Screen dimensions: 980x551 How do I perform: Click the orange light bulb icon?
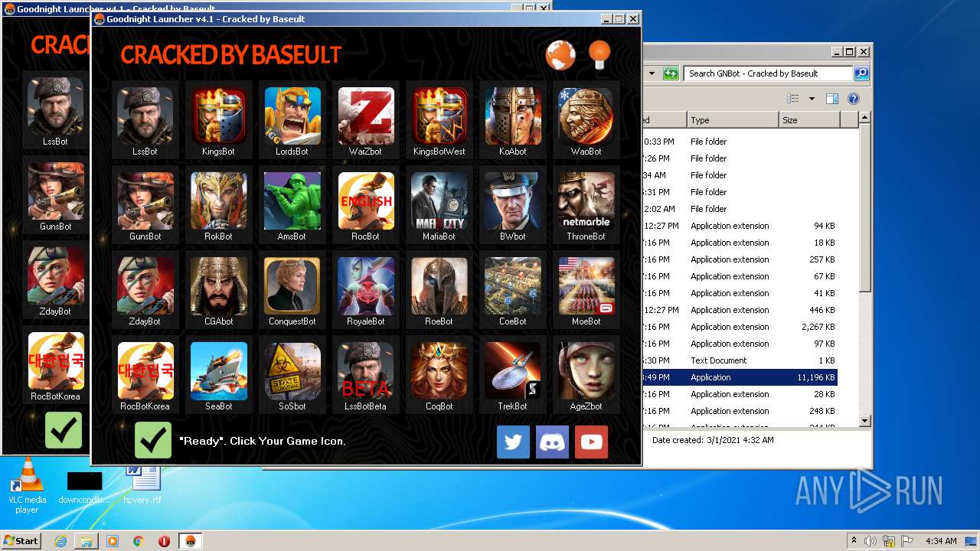(599, 54)
